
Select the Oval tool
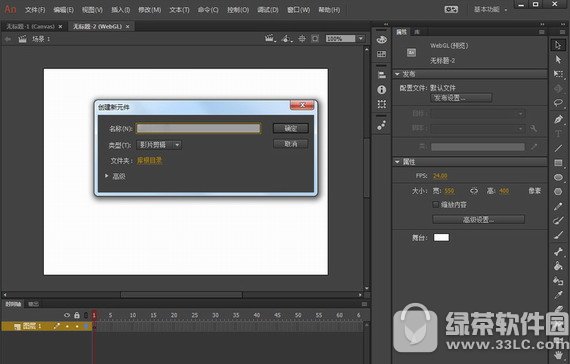[x=558, y=177]
